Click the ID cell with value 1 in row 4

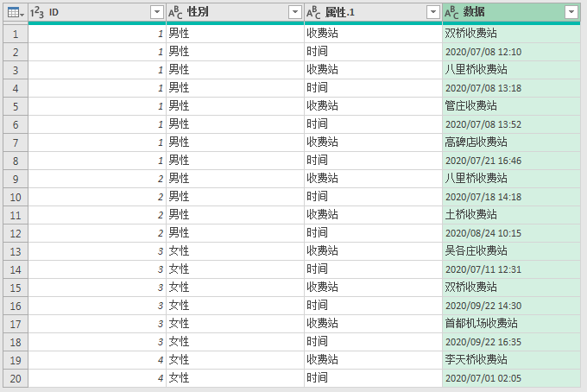tap(97, 88)
